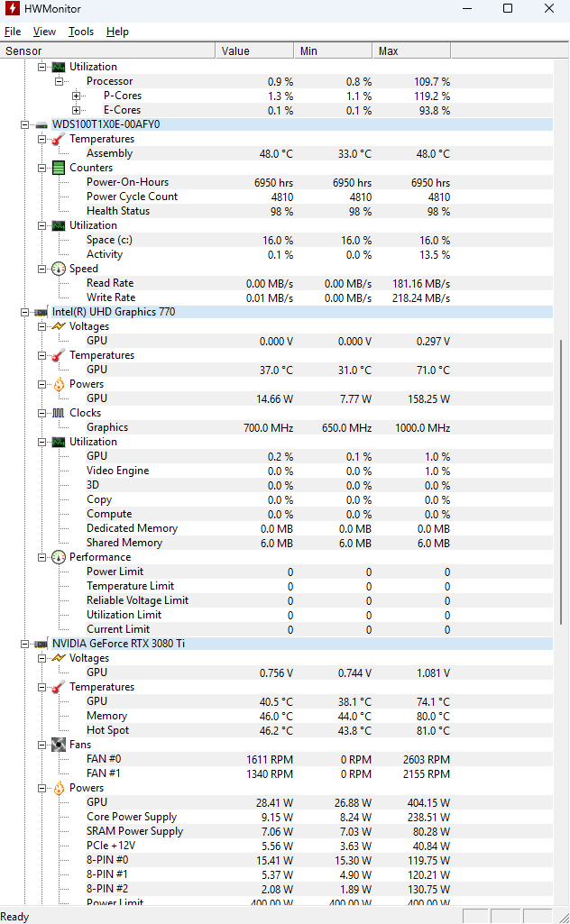Expand the E-Cores utilization node

76,110
